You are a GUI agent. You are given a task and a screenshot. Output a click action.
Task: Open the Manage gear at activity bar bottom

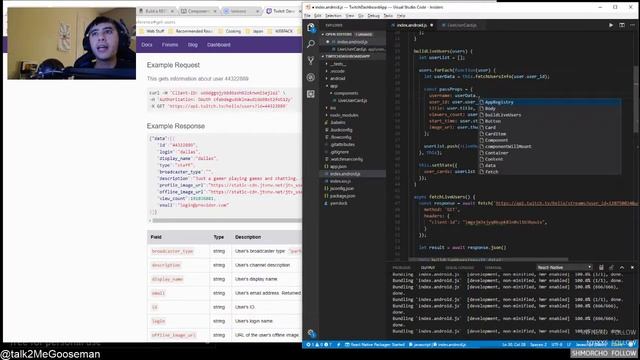[x=311, y=333]
